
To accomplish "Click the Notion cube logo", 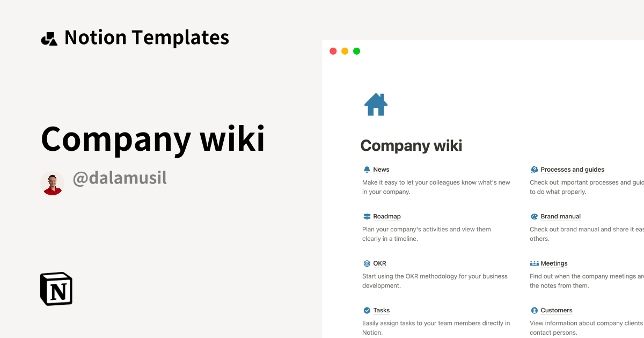I will point(56,289).
